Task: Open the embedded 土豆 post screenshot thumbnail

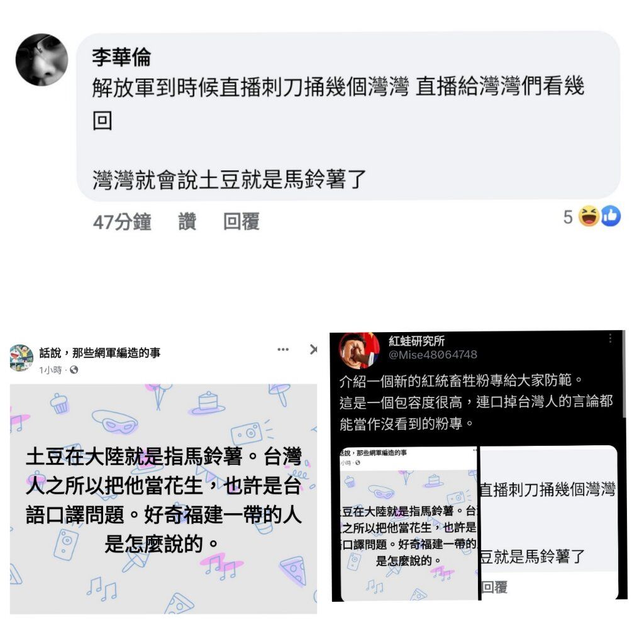Action: pyautogui.click(x=409, y=523)
